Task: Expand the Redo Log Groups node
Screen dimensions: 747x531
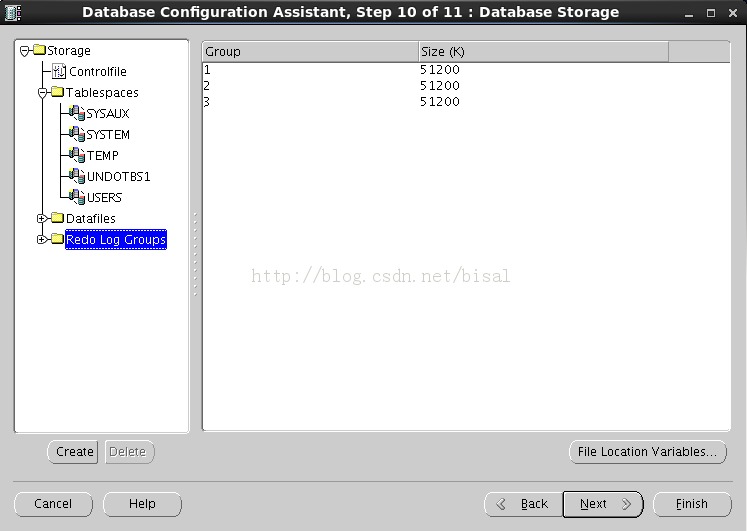Action: [42, 239]
